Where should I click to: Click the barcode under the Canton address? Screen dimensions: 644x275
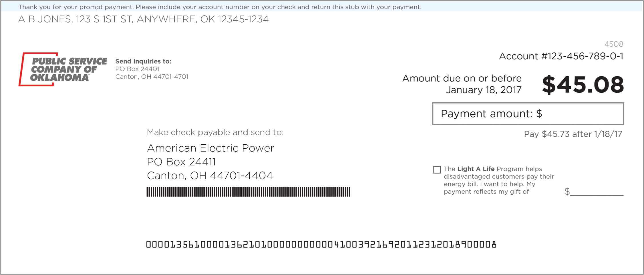[248, 192]
